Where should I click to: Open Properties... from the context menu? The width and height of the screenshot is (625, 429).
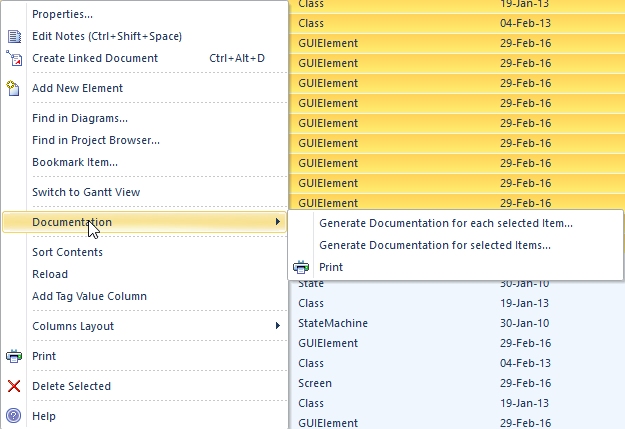[x=63, y=14]
